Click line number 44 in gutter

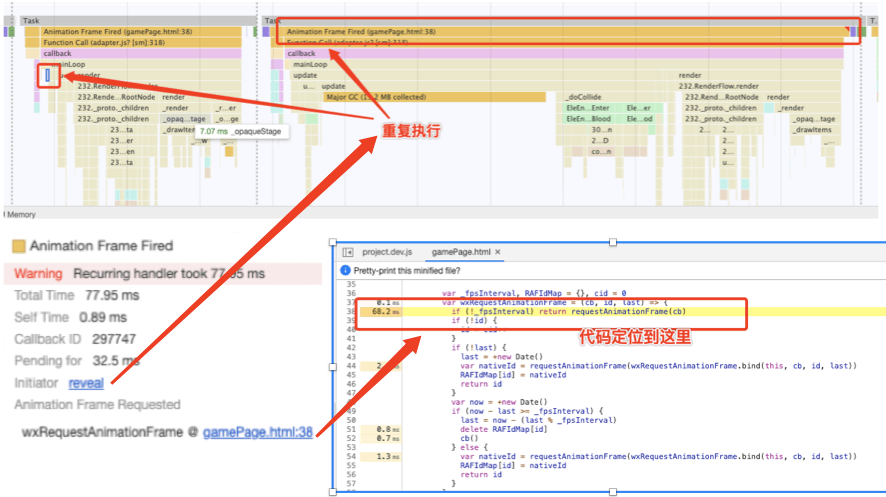[351, 366]
